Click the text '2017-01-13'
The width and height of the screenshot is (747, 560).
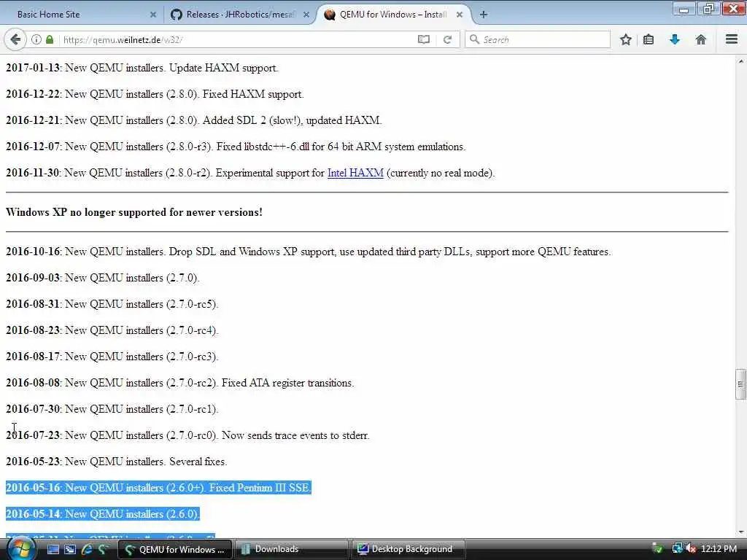[33, 68]
